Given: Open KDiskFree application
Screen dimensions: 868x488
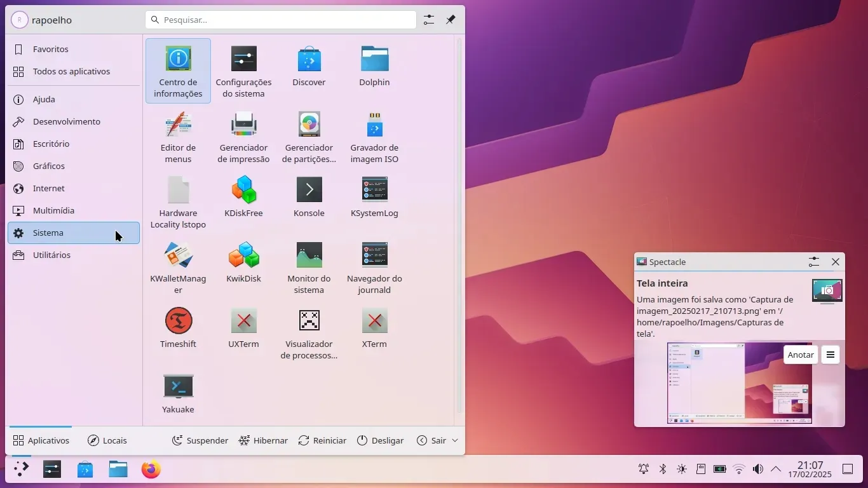Looking at the screenshot, I should [x=243, y=197].
